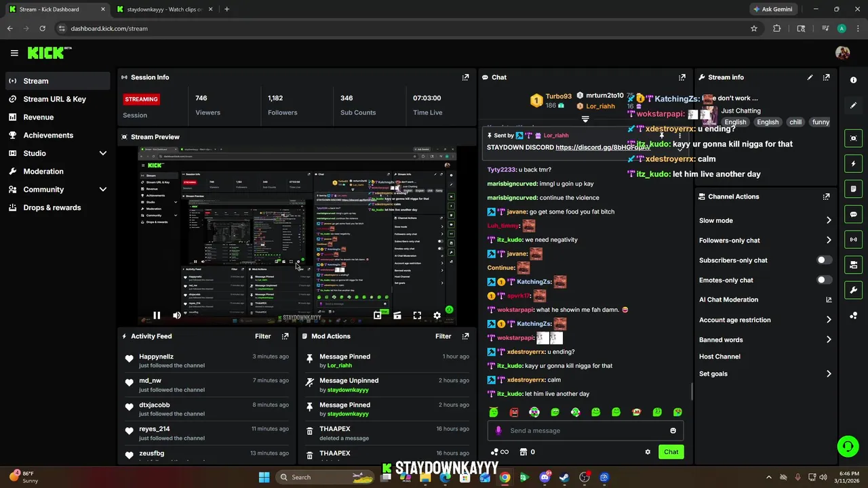Open the hamburger menu beside Kick logo
This screenshot has width=868, height=488.
(14, 53)
